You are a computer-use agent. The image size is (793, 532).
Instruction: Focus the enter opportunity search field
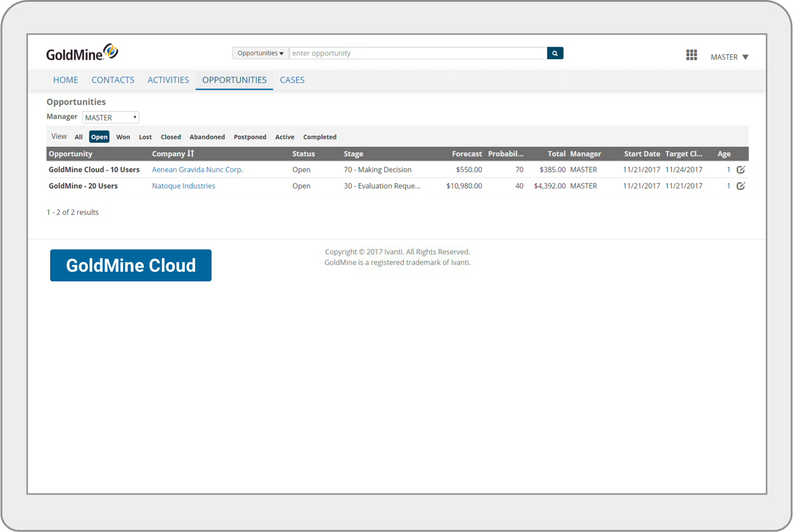[418, 53]
